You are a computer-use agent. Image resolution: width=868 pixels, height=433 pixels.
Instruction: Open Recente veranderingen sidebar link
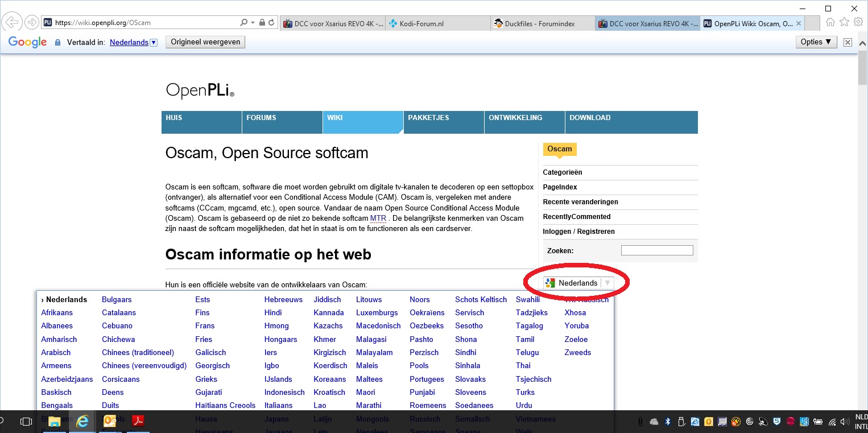(580, 202)
